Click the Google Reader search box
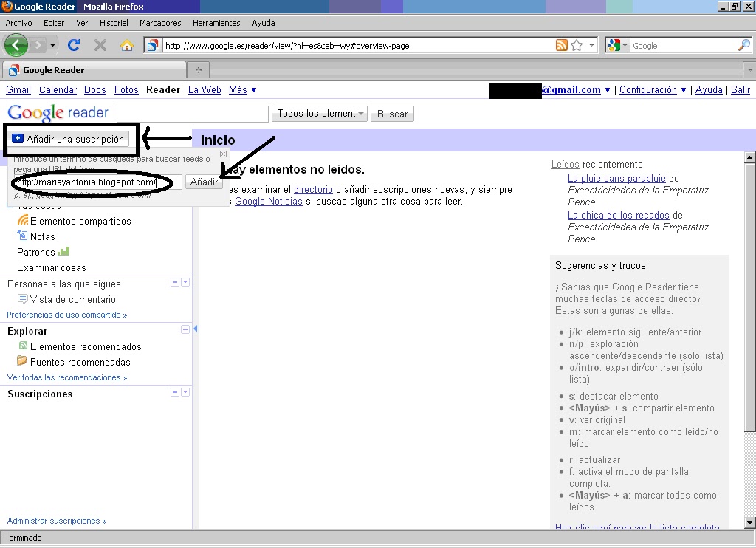756x548 pixels. pos(193,114)
